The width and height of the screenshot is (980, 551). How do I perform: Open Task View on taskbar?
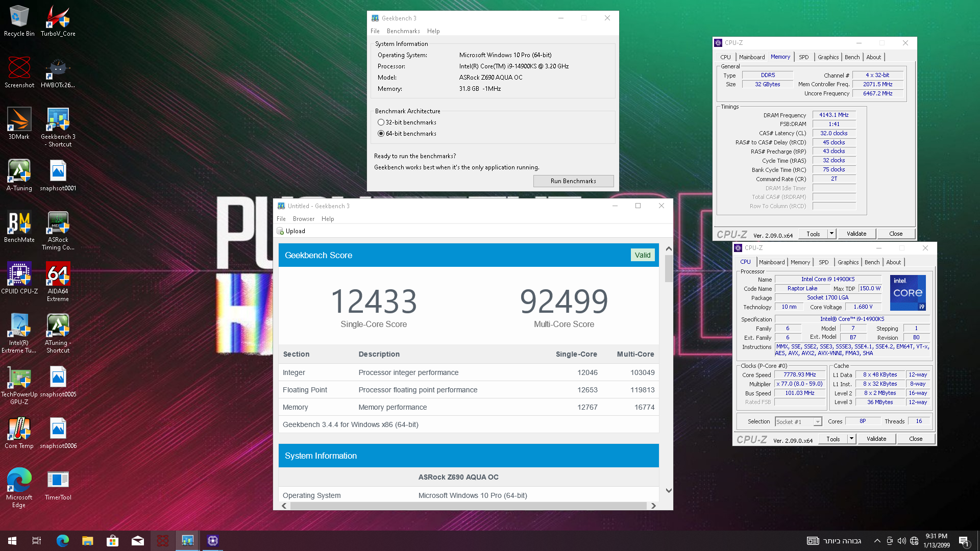(37, 541)
